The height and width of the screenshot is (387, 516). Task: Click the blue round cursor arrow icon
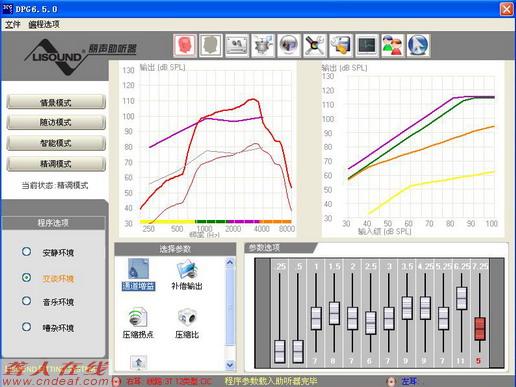tap(418, 45)
